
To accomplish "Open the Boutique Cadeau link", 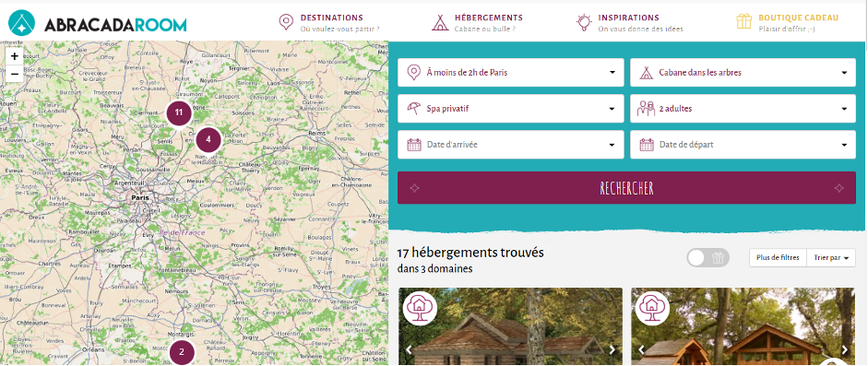I will [787, 23].
